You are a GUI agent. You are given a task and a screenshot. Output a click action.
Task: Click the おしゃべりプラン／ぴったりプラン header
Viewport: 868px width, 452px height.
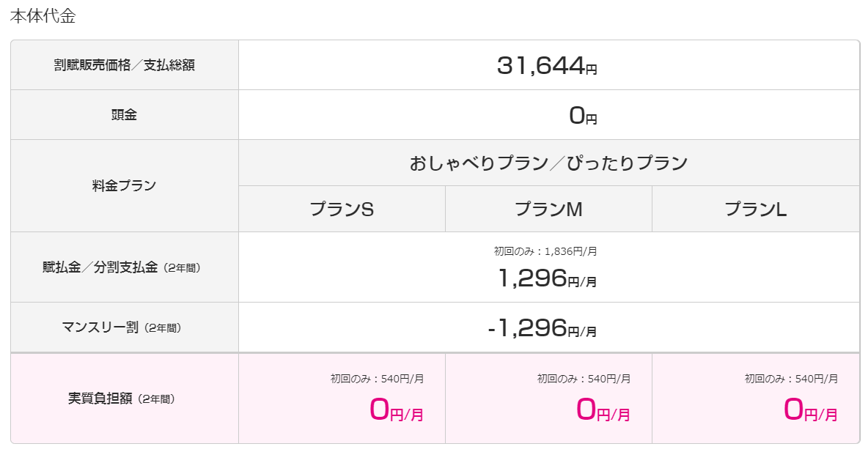[548, 163]
